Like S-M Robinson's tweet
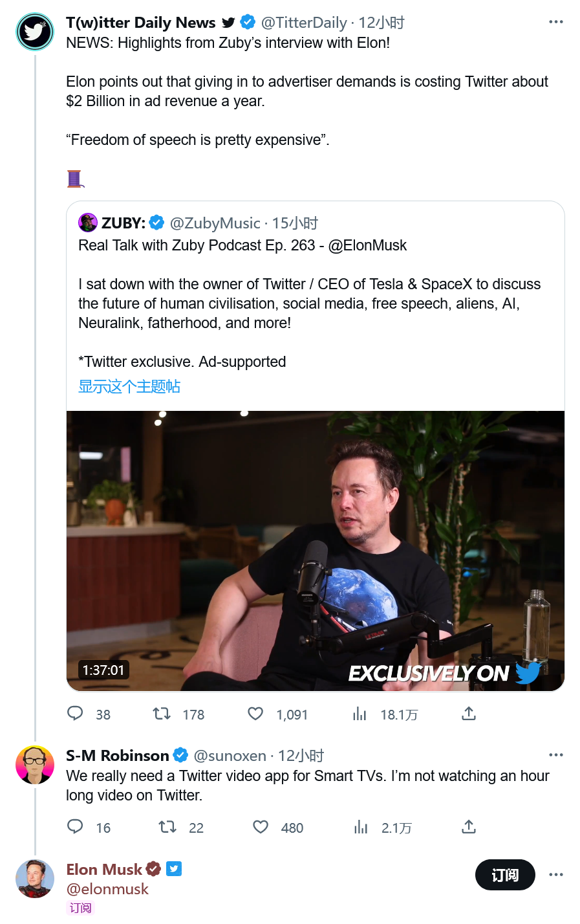The image size is (580, 924). point(261,827)
